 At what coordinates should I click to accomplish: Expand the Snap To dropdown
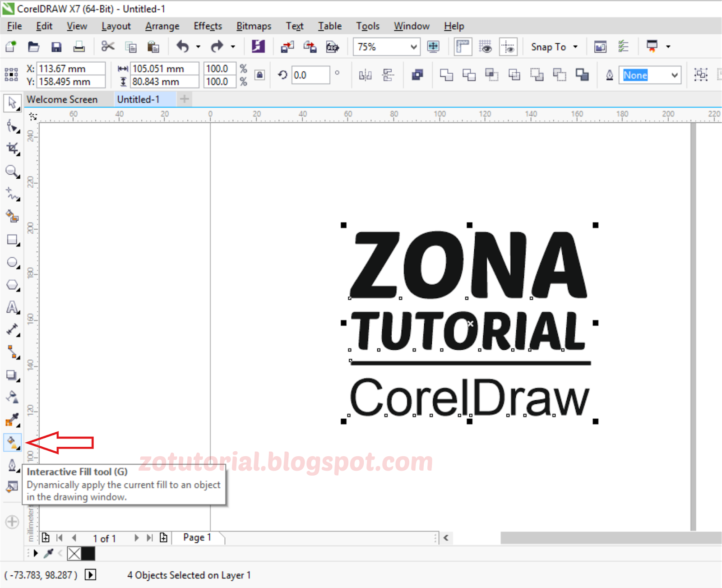pos(575,46)
